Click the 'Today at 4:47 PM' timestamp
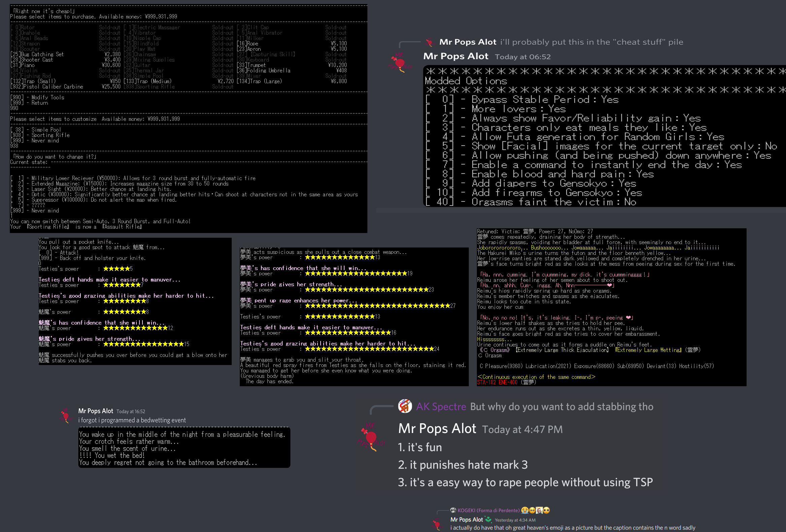This screenshot has width=786, height=532. pyautogui.click(x=522, y=429)
